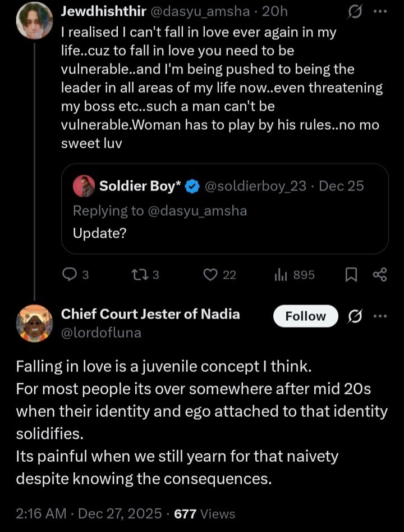Click the repost icon under Jewdhishthir's tweet

137,275
